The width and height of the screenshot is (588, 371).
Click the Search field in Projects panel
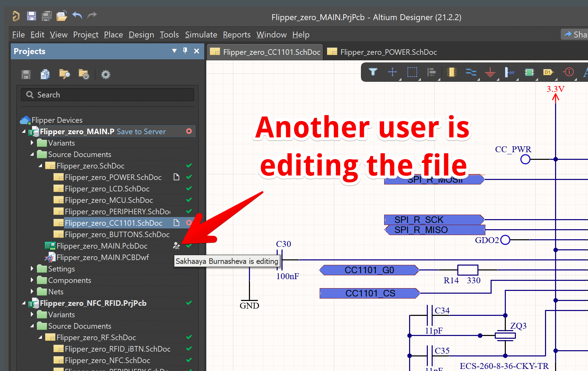pos(107,95)
